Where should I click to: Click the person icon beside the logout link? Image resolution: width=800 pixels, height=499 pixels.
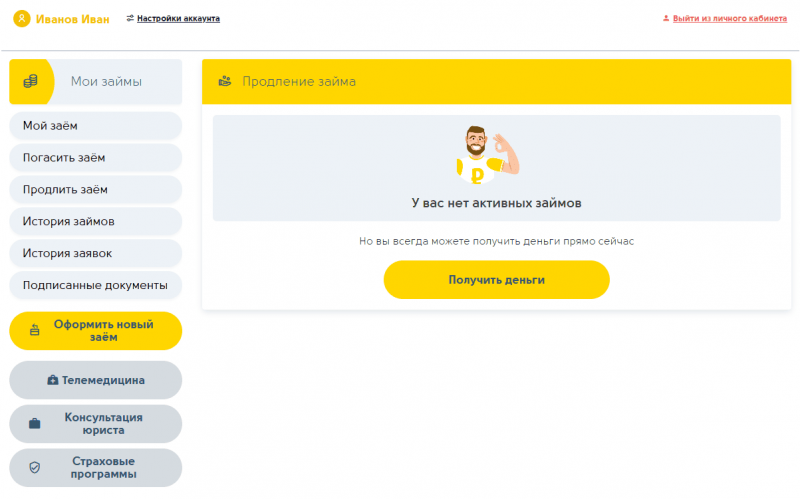(666, 19)
